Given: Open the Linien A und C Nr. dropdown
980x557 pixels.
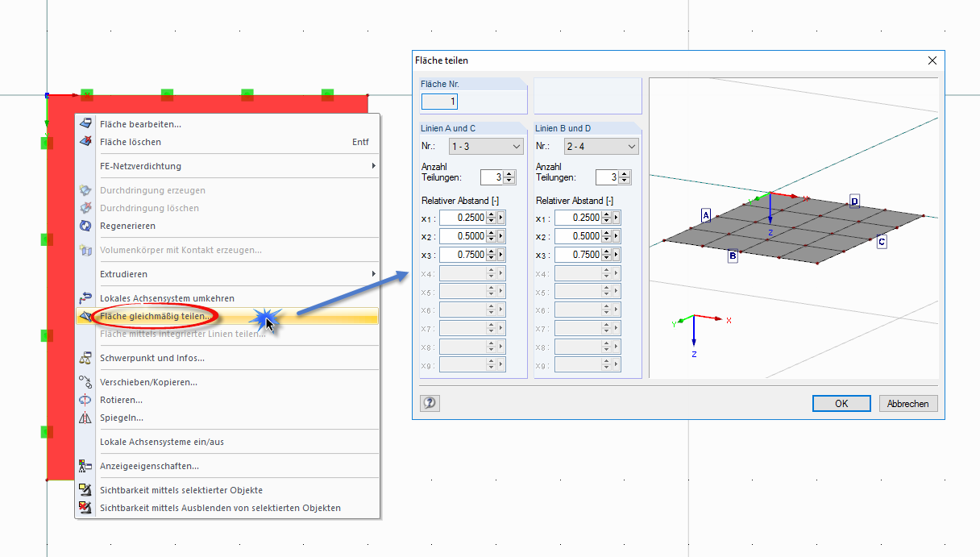Looking at the screenshot, I should pos(485,147).
